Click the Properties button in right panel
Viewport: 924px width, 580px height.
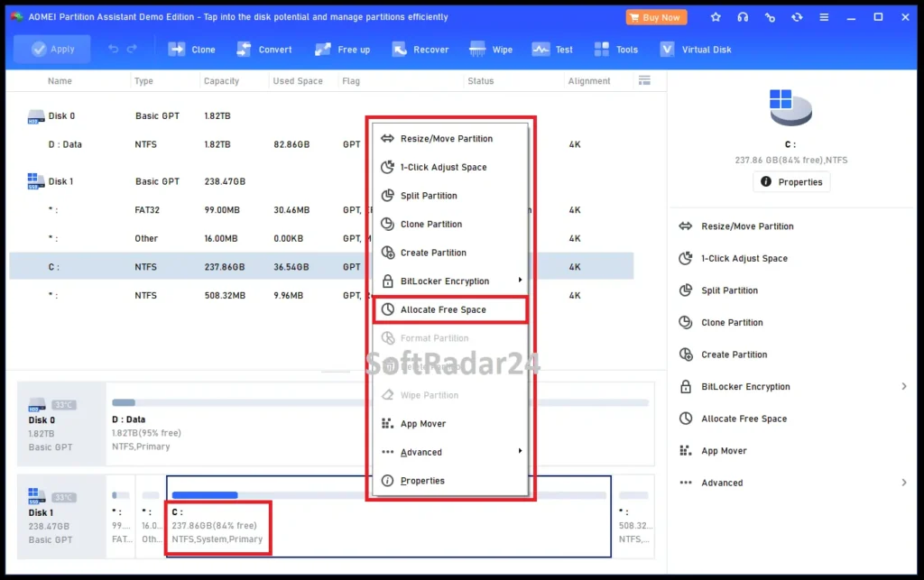[791, 182]
